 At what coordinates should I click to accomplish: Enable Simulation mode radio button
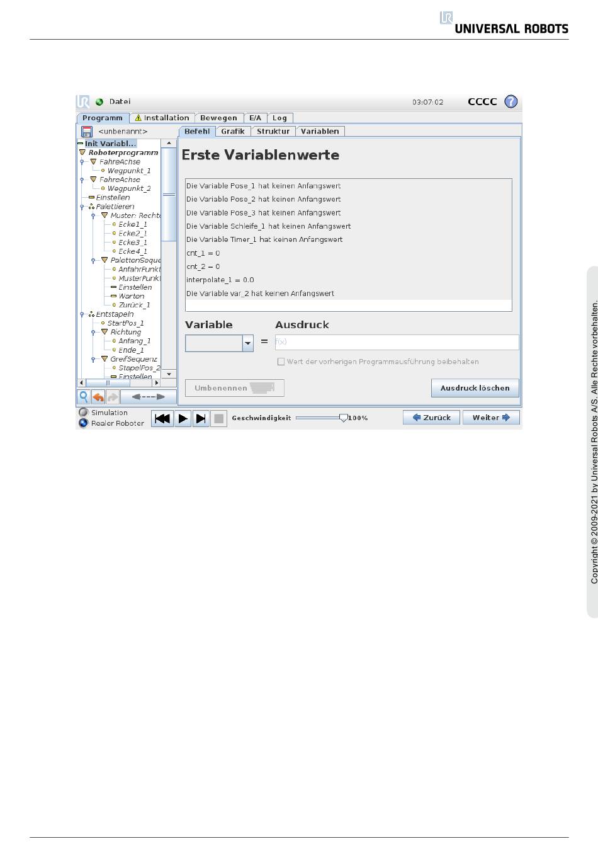(x=83, y=413)
